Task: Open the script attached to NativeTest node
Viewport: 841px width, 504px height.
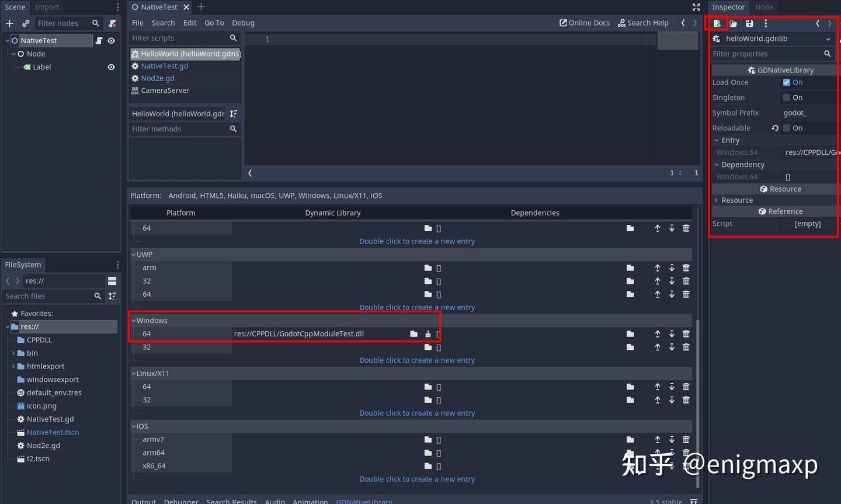Action: pos(99,40)
